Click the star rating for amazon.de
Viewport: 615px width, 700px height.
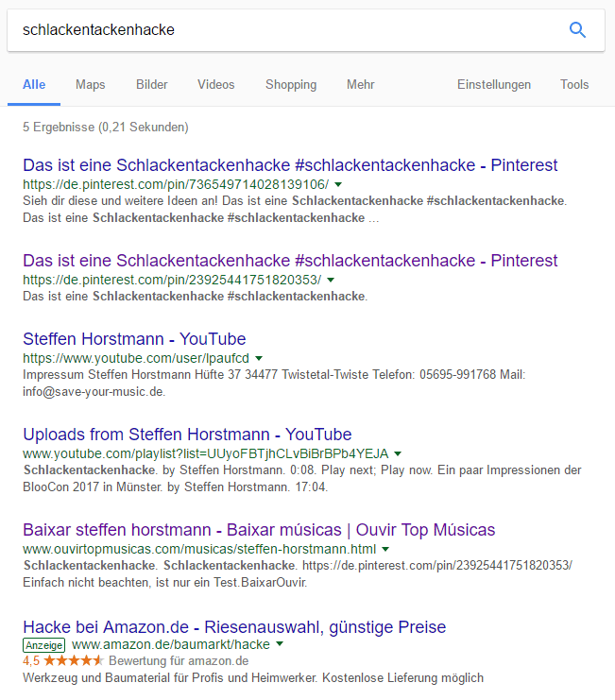click(x=74, y=660)
